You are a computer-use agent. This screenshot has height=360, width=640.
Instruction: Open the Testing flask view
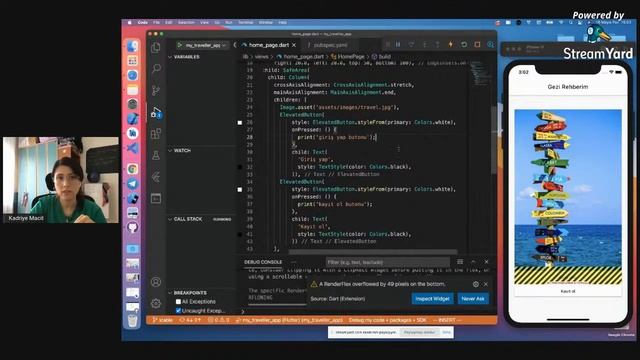coord(156,155)
